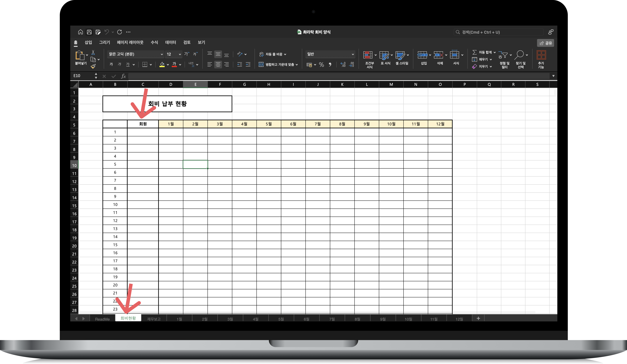Click the Cut scissors icon
The width and height of the screenshot is (627, 364).
93,52
